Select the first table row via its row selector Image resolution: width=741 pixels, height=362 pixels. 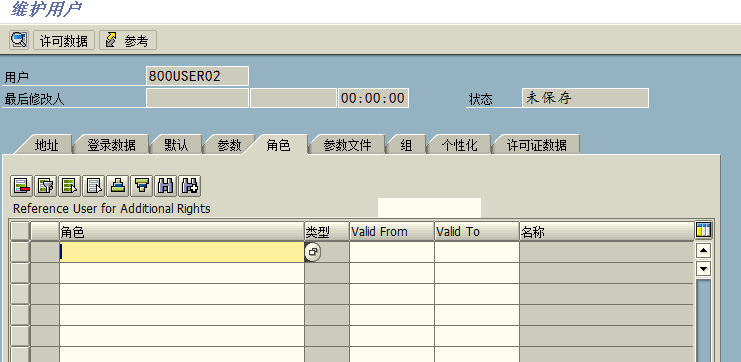coord(20,252)
